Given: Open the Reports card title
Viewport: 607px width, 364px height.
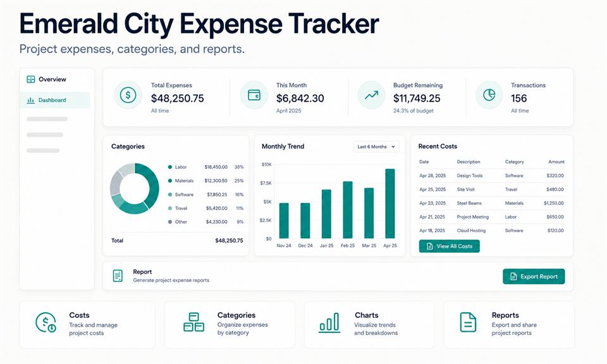Looking at the screenshot, I should [x=505, y=315].
